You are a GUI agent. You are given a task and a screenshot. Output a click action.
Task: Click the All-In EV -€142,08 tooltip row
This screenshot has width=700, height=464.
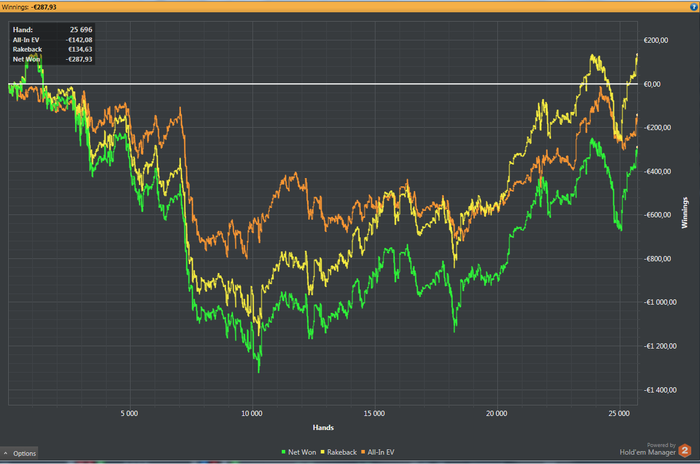pyautogui.click(x=52, y=40)
